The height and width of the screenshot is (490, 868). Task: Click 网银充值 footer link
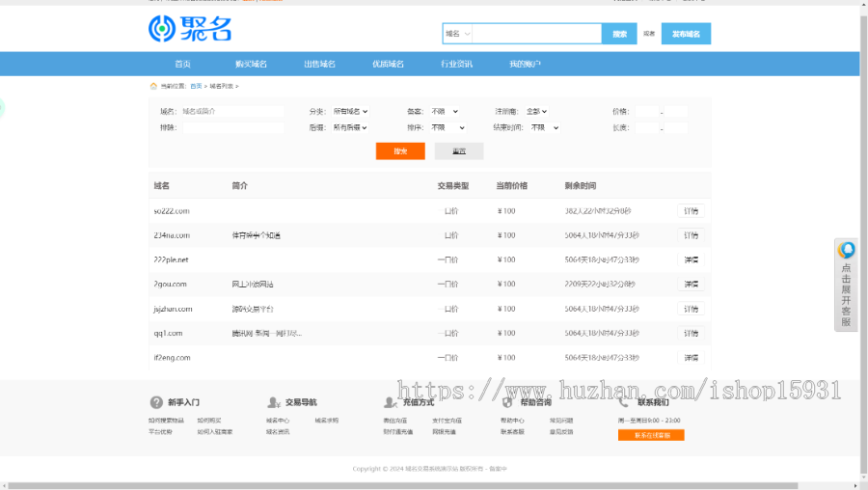[444, 432]
